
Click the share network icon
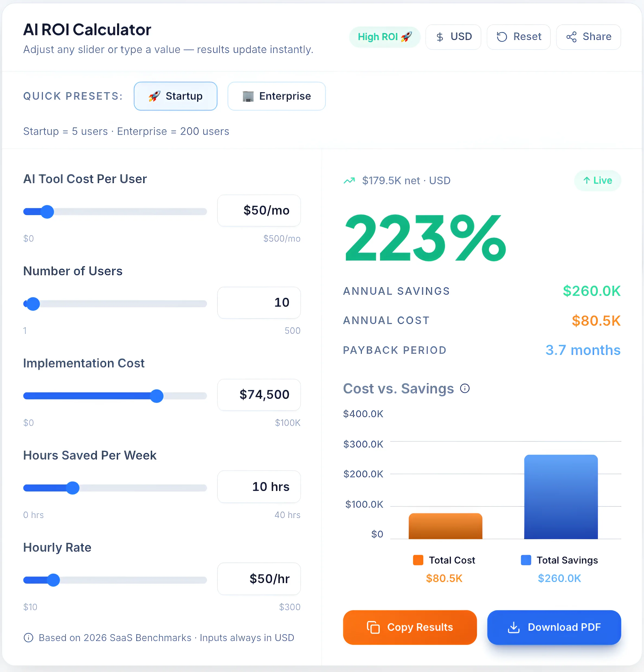pos(572,37)
